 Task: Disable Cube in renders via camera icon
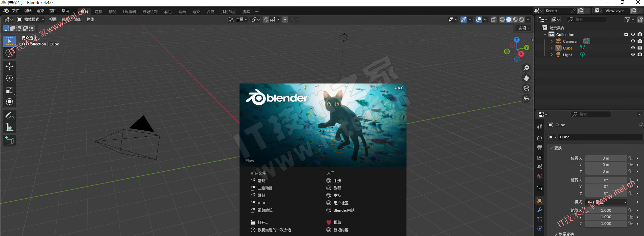click(640, 48)
